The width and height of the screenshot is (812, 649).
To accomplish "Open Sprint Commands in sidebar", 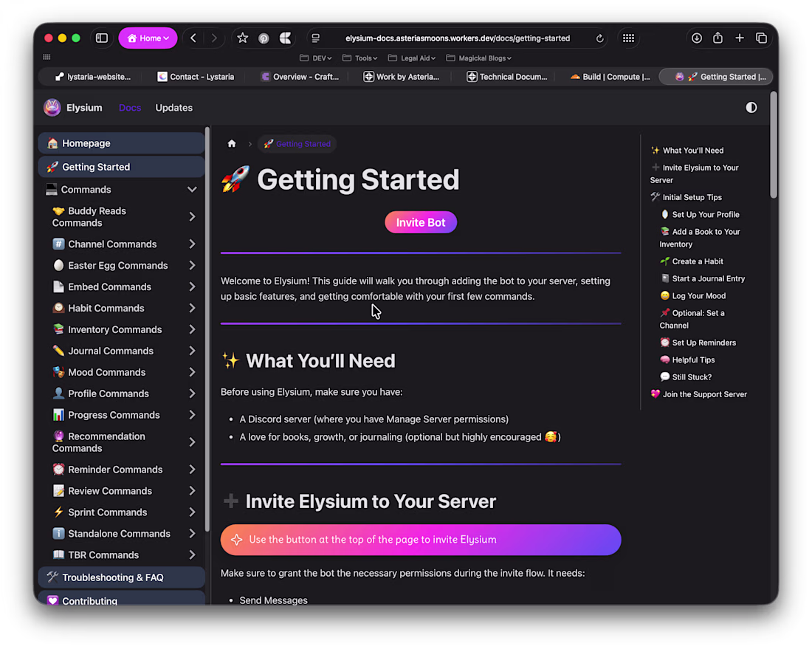I will tap(107, 512).
